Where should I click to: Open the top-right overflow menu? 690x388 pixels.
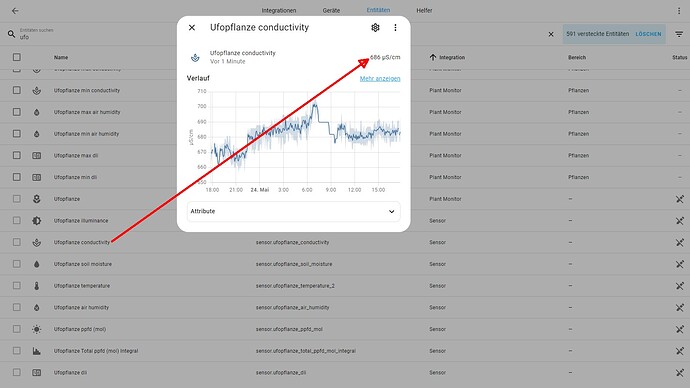(x=679, y=11)
